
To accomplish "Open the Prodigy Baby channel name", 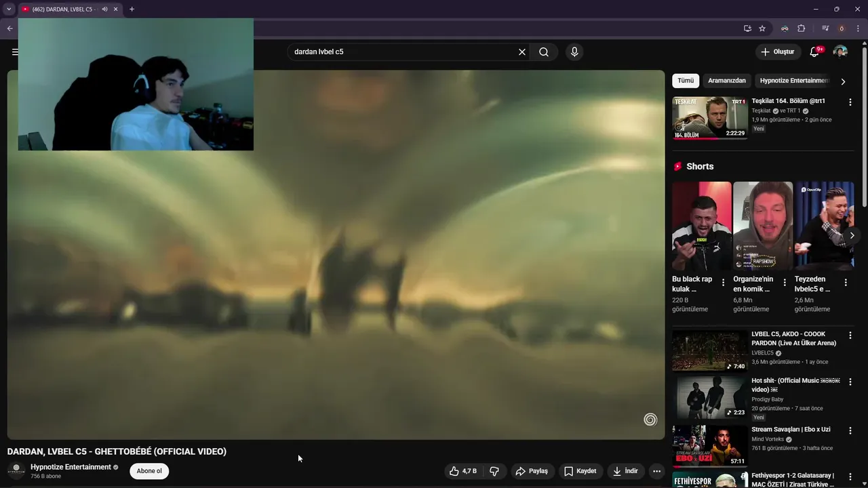I will [768, 399].
